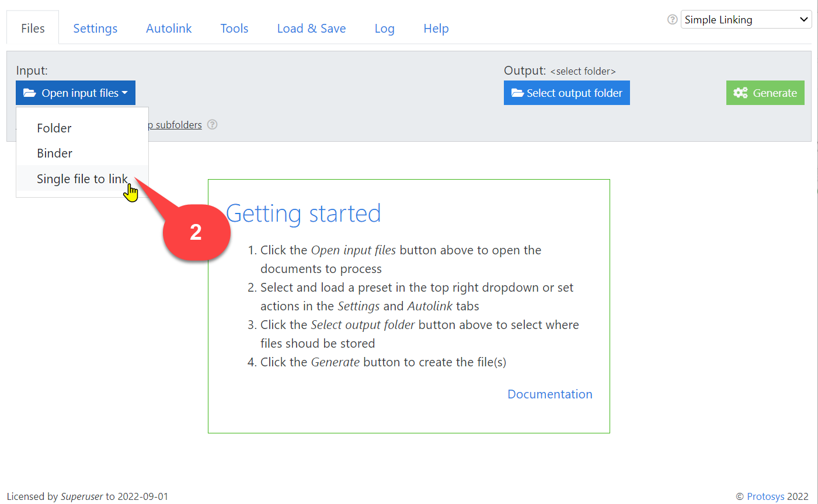Click the help icon next to subfolders

[213, 124]
